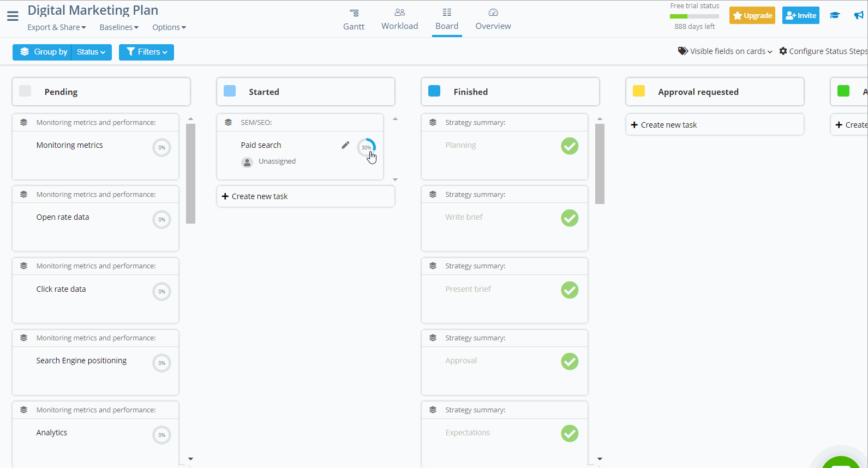Viewport: 868px width, 468px height.
Task: Click the pencil edit icon on Paid search
Action: point(345,145)
